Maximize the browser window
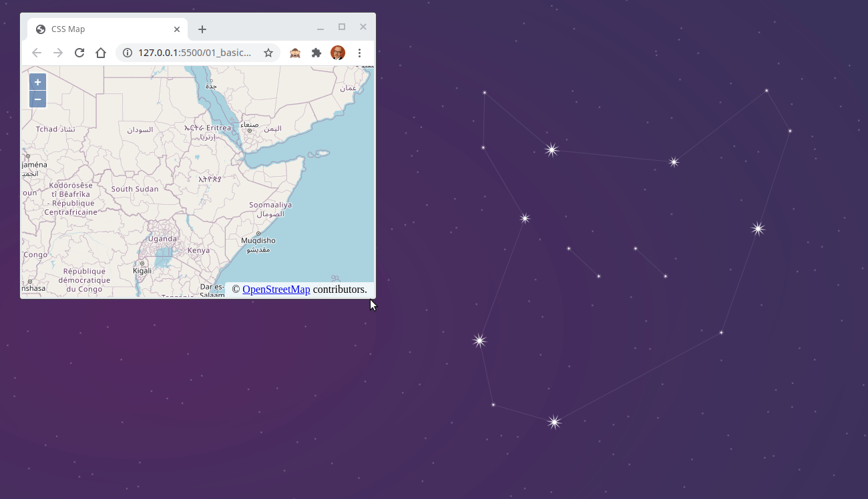This screenshot has height=499, width=868. pos(342,27)
